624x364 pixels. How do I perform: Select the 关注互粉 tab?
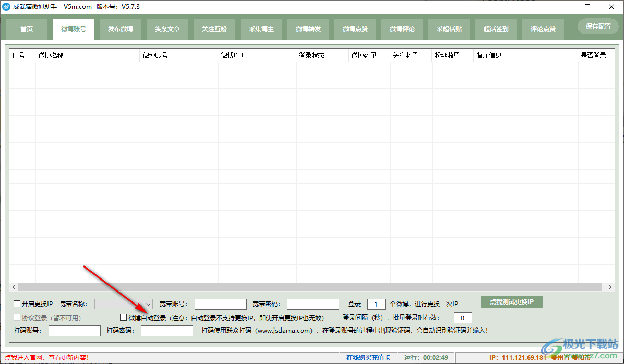click(x=214, y=29)
